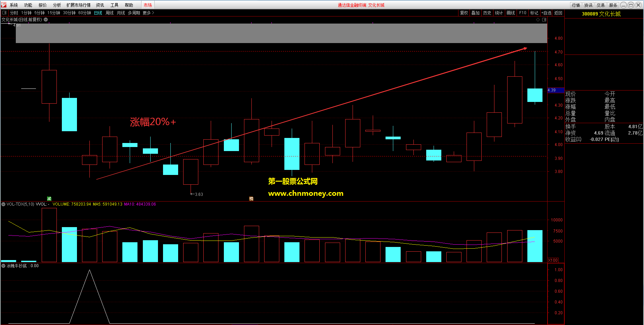The image size is (644, 325).
Task: Open the 帮助 menu
Action: pyautogui.click(x=129, y=5)
